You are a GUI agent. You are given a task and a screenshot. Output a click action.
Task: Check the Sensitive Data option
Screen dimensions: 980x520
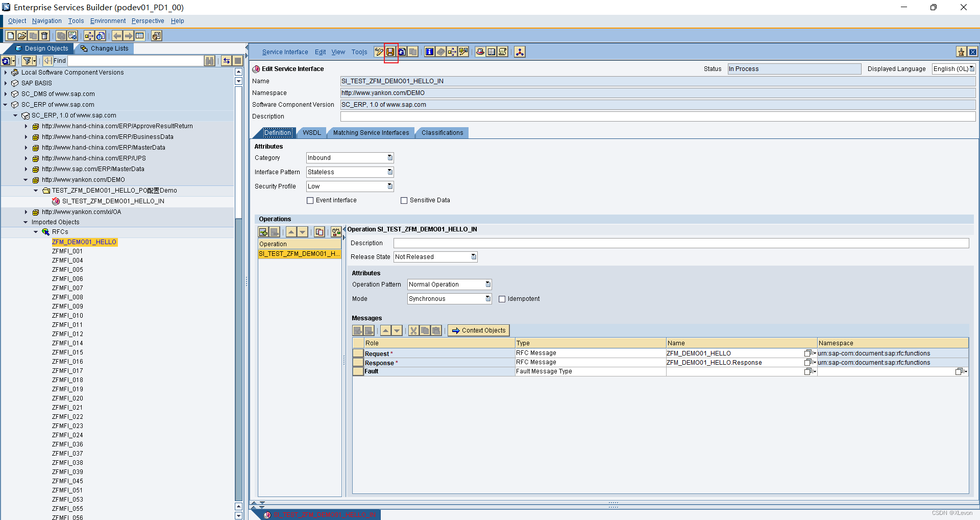(404, 200)
